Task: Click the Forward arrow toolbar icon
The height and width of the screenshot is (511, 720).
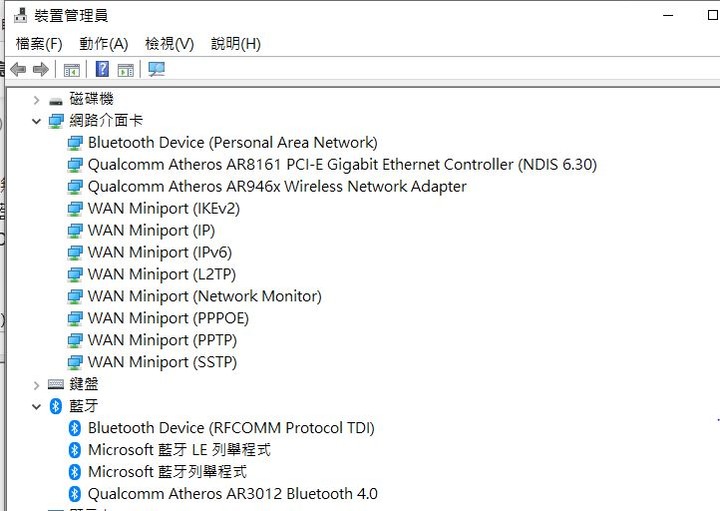Action: point(41,70)
